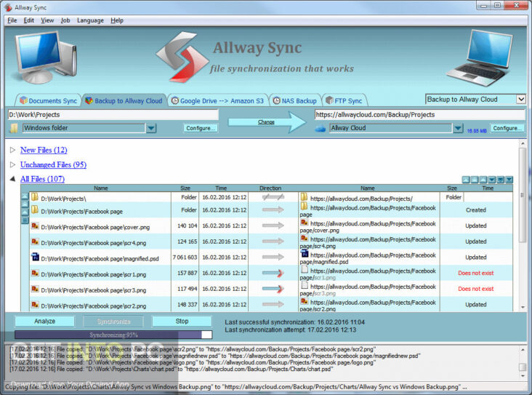532x395 pixels.
Task: Click Configure for the Allway Cloud side
Action: (x=507, y=128)
